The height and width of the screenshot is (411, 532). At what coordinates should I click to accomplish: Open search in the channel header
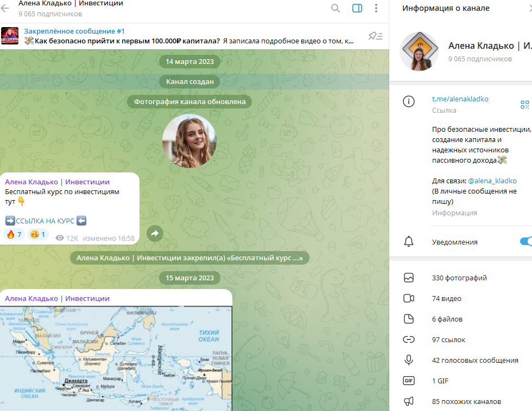pyautogui.click(x=335, y=8)
